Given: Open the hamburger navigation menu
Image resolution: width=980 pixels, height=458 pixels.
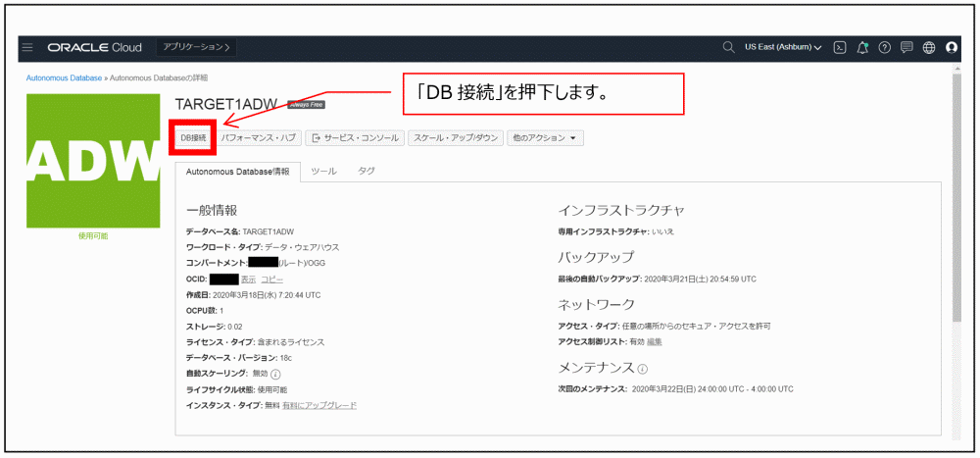Looking at the screenshot, I should (x=27, y=47).
